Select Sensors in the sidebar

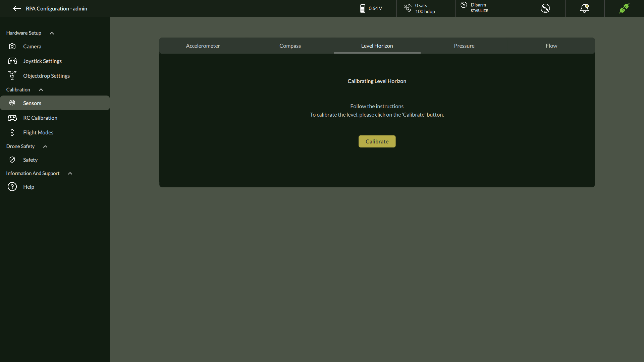point(55,103)
